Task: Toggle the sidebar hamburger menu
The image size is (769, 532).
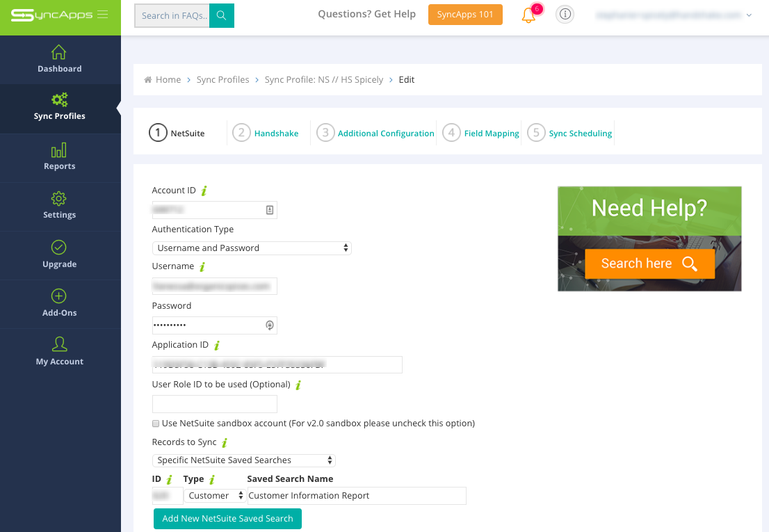Action: pyautogui.click(x=102, y=14)
